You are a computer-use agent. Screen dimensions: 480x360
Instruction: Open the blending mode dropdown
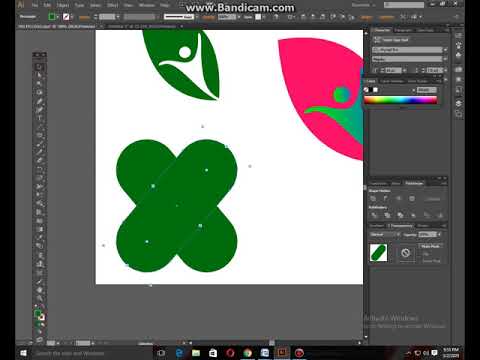point(384,235)
